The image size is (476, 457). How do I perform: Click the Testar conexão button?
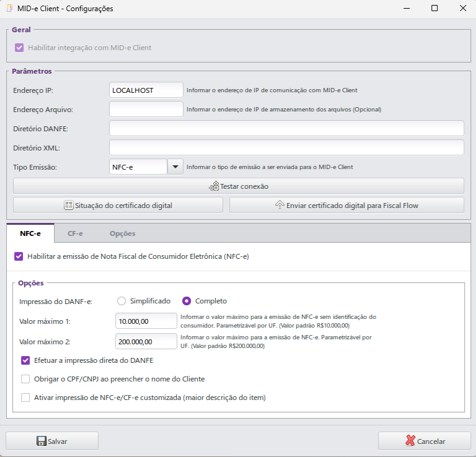[x=238, y=186]
